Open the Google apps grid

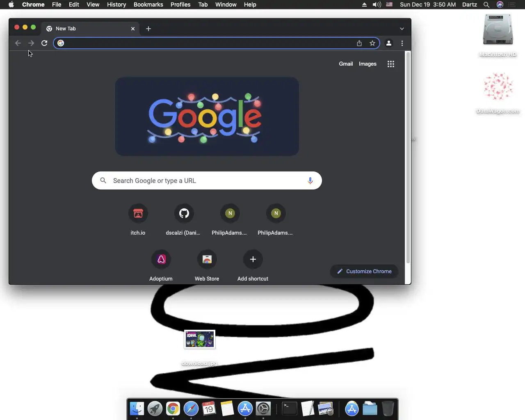click(391, 64)
